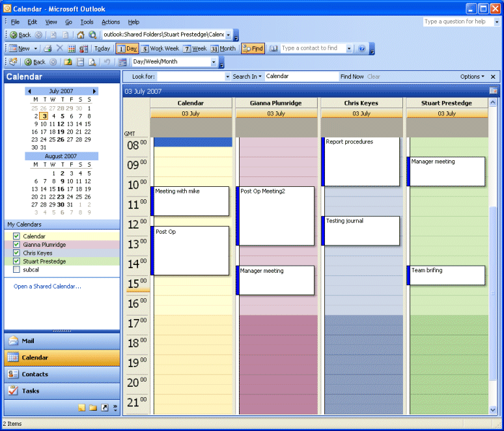Click the Today button
The width and height of the screenshot is (504, 431).
(102, 49)
